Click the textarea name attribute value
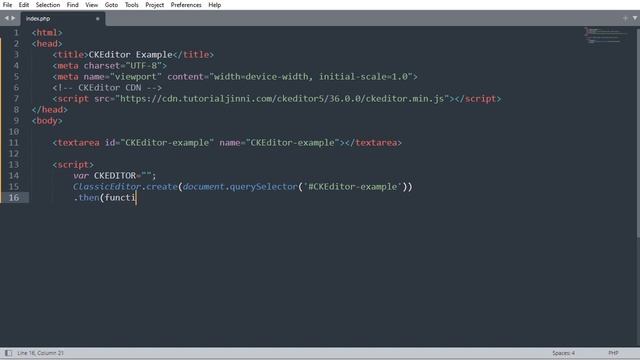Screen dimensions: 640x360 click(293, 143)
